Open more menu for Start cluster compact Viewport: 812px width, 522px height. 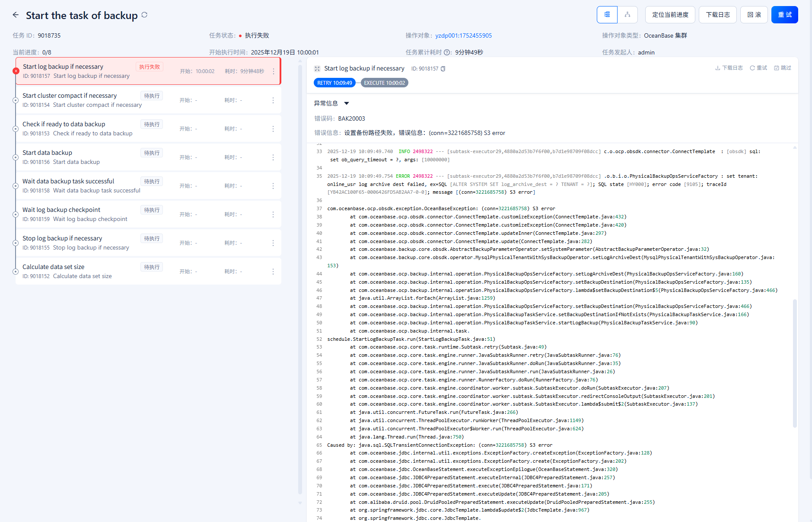[273, 100]
